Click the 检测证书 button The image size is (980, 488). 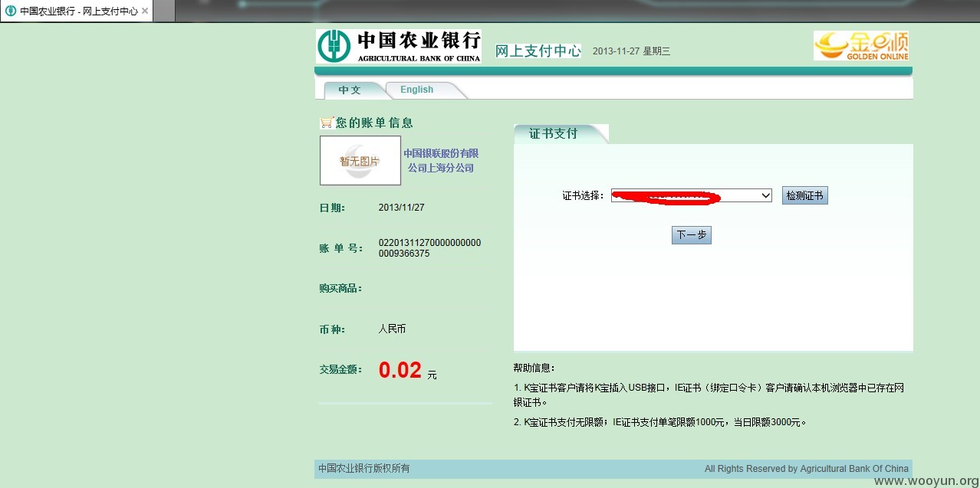click(804, 195)
